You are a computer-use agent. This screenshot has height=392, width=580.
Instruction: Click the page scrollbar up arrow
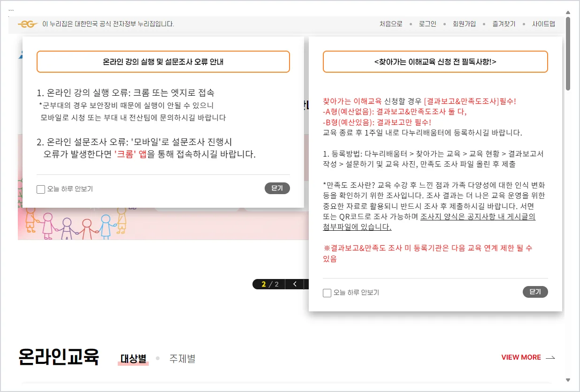568,13
